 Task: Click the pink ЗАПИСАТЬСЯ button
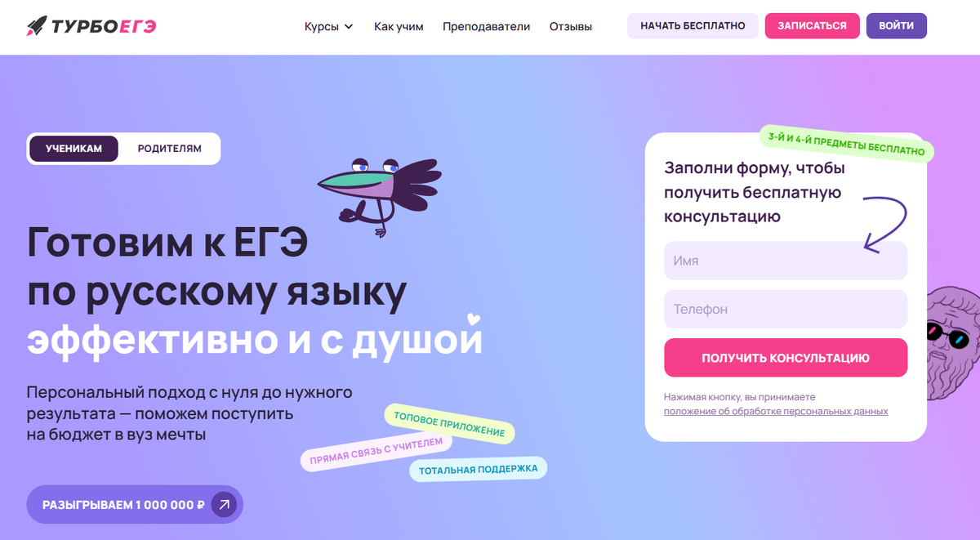(812, 26)
